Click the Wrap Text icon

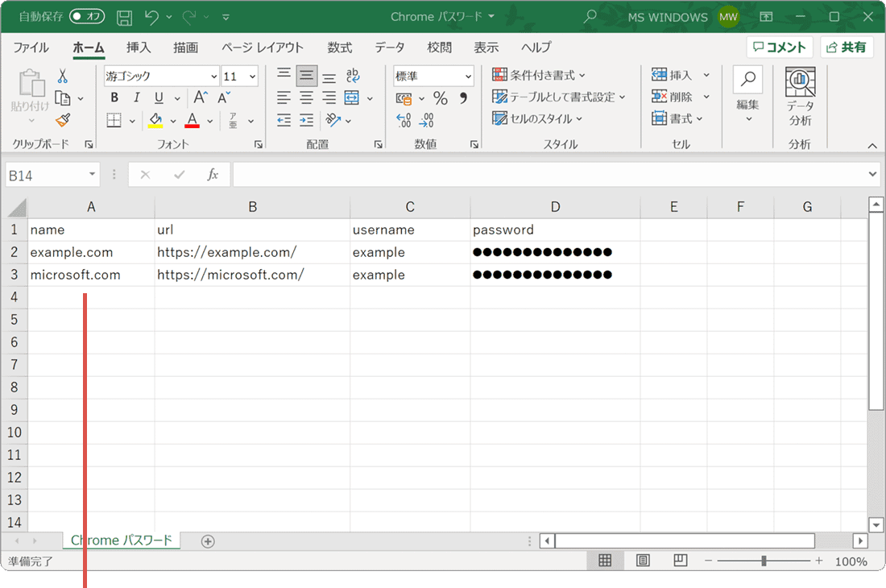pos(353,75)
